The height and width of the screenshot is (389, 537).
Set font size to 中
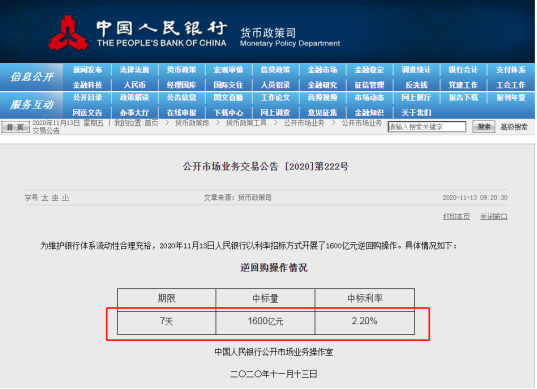pyautogui.click(x=55, y=198)
